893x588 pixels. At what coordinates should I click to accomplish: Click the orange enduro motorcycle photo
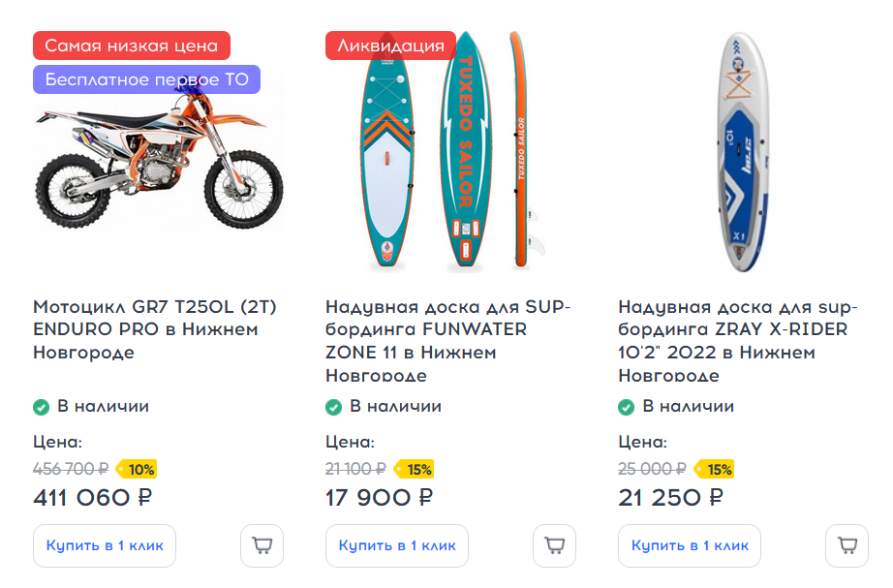[159, 160]
